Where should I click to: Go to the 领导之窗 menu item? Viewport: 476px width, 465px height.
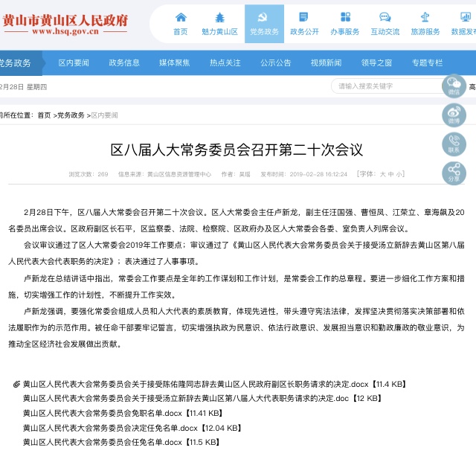coord(376,63)
